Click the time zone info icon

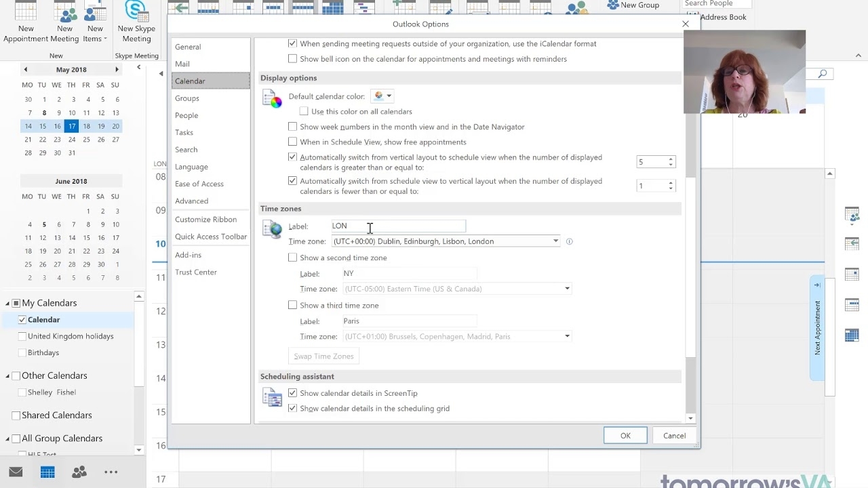[569, 241]
